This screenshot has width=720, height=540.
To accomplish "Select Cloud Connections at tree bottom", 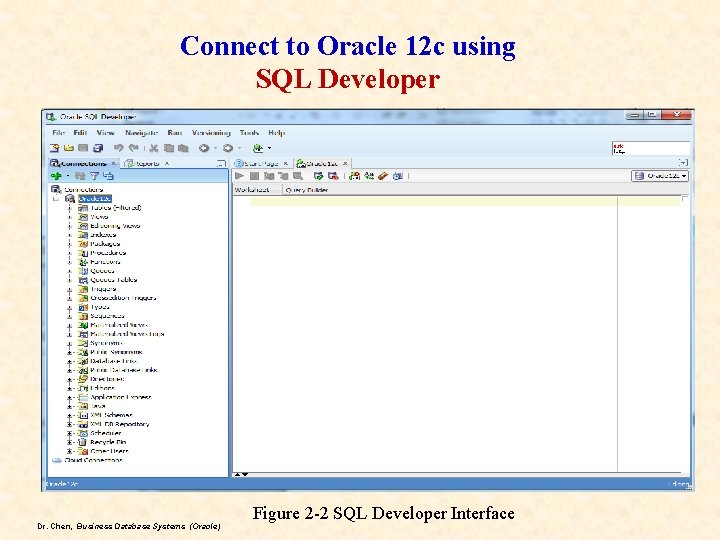I will (x=93, y=460).
